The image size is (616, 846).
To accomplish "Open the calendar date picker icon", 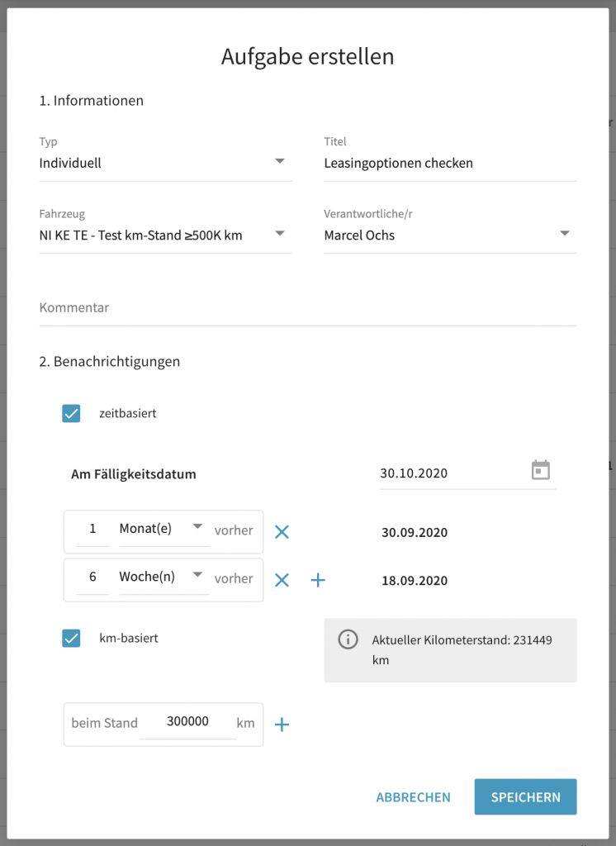I will (541, 470).
